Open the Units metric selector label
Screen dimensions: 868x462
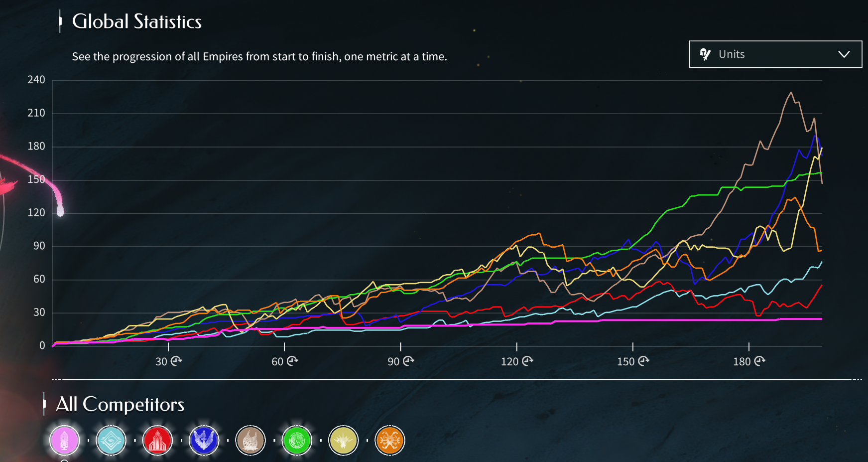click(x=732, y=54)
